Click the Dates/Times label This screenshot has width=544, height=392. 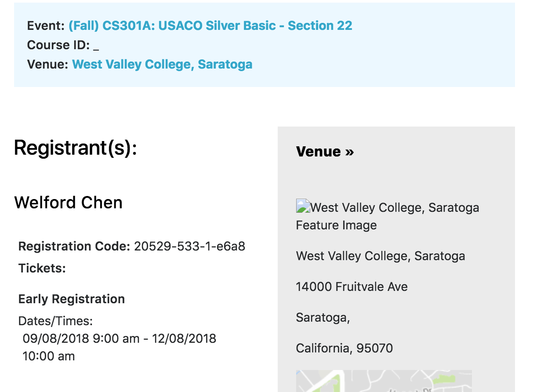point(55,321)
